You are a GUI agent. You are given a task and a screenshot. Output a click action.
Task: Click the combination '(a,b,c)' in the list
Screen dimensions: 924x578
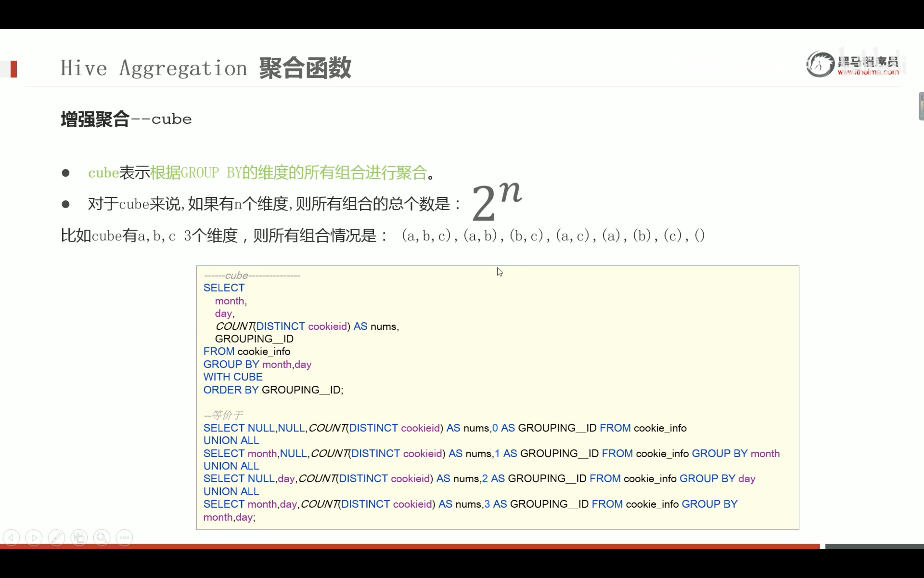coord(426,235)
